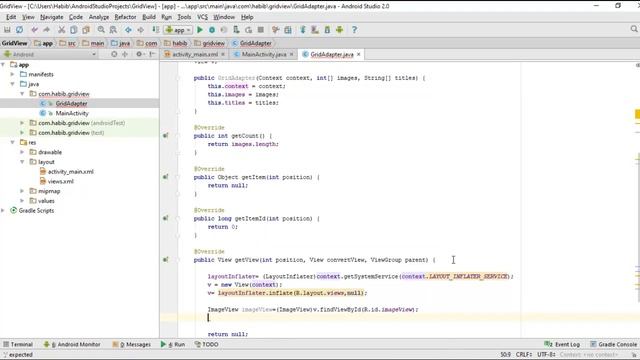Screen dimensions: 640x360
Task: Close the GridAdapter.java tab
Action: coord(359,54)
